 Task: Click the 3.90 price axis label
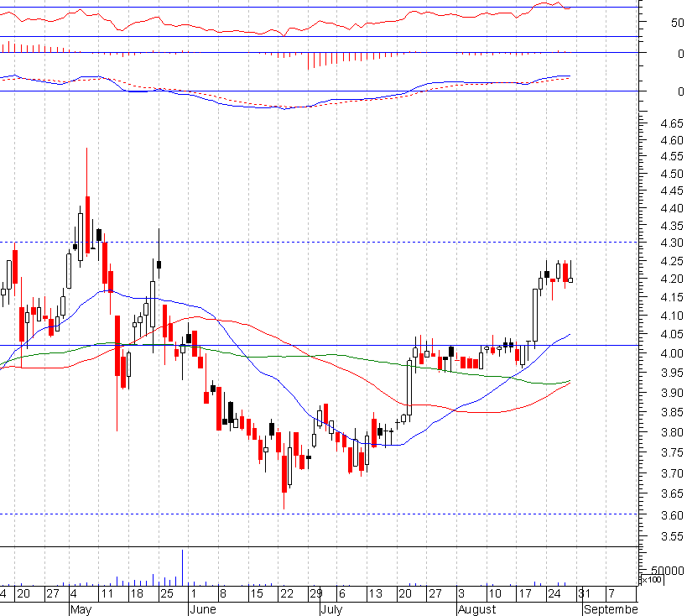[x=672, y=393]
